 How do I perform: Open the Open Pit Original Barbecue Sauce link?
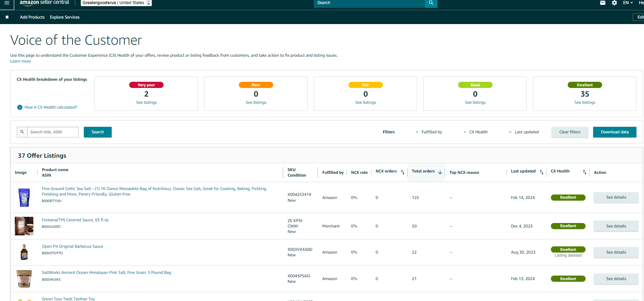(73, 246)
